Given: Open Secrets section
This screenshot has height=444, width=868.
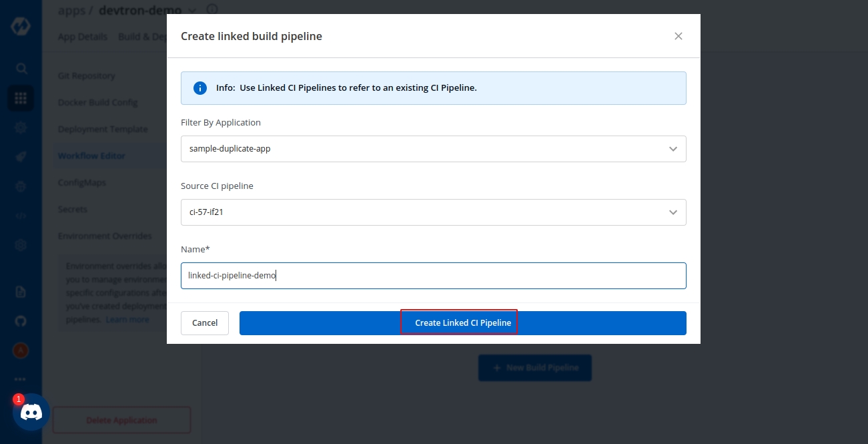Looking at the screenshot, I should (x=73, y=210).
